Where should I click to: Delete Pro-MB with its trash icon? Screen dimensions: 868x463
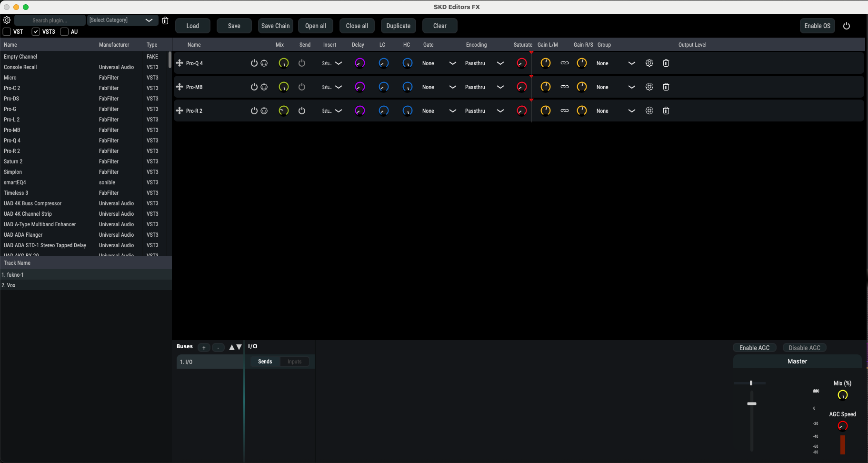tap(666, 87)
